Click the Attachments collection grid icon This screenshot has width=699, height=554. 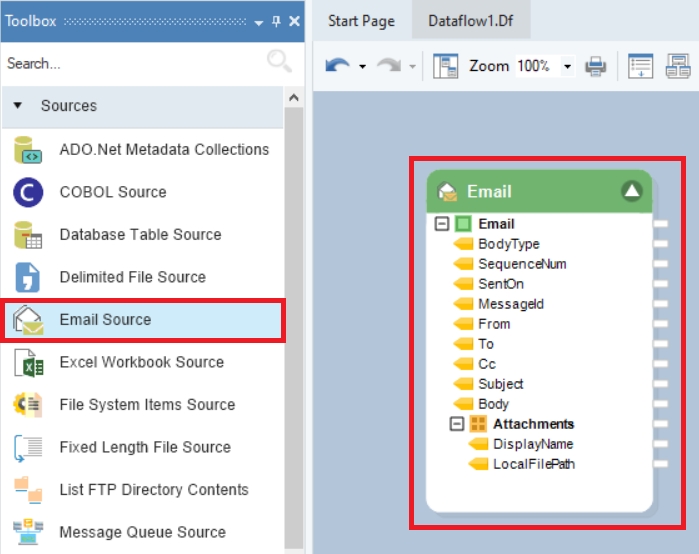coord(478,424)
